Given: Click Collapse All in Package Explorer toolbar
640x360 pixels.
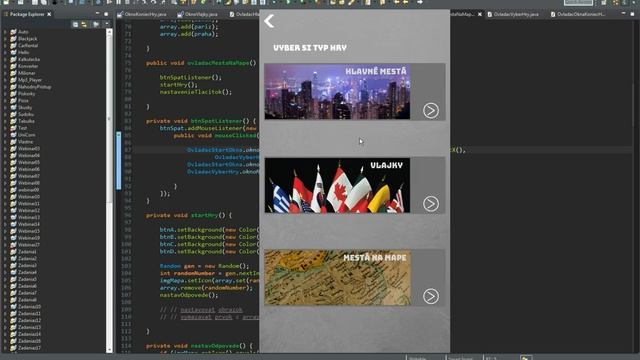Looking at the screenshot, I should click(76, 24).
